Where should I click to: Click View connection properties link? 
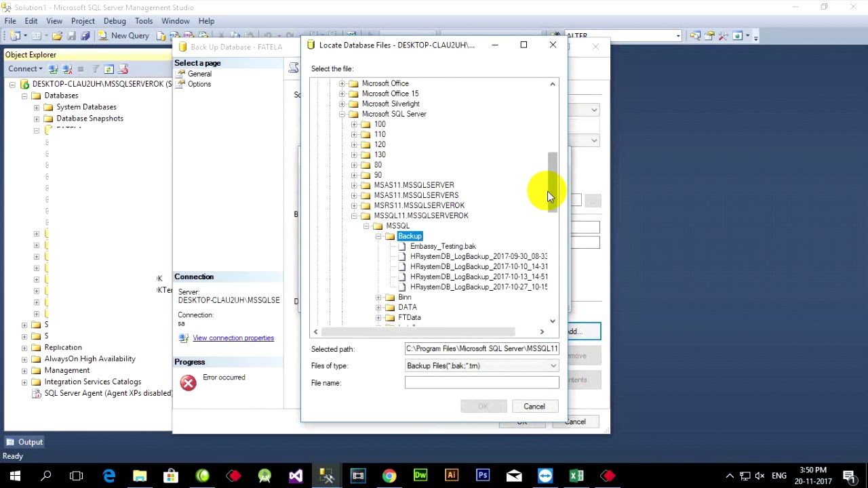point(233,338)
